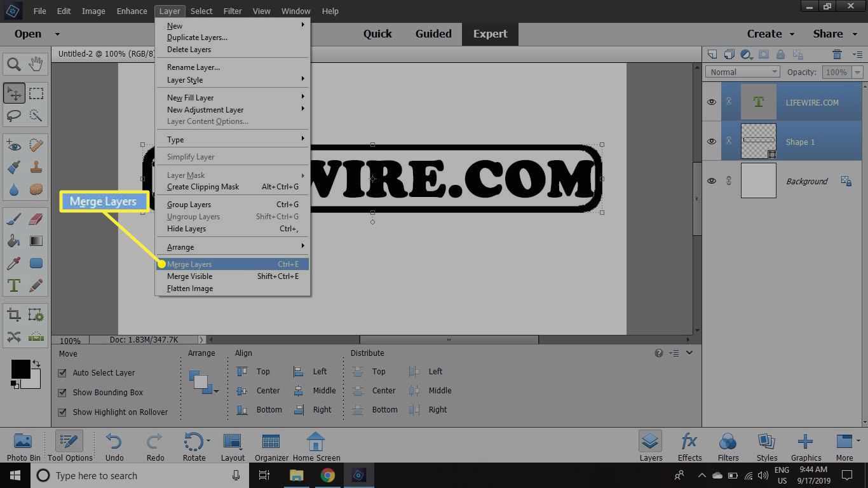Screen dimensions: 868x488
Task: Select the Straighten tool
Action: (x=36, y=337)
